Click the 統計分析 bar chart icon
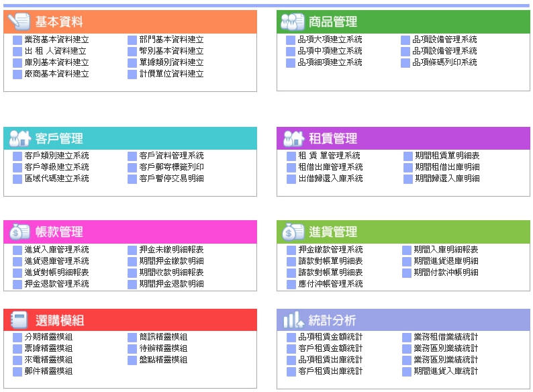The height and width of the screenshot is (392, 533). point(293,320)
